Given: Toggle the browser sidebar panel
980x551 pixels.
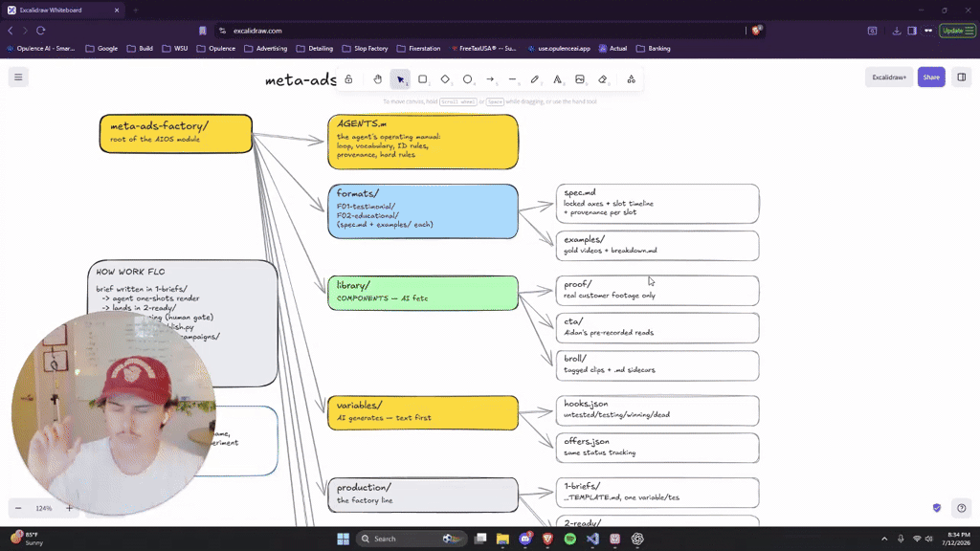Looking at the screenshot, I should pyautogui.click(x=912, y=31).
